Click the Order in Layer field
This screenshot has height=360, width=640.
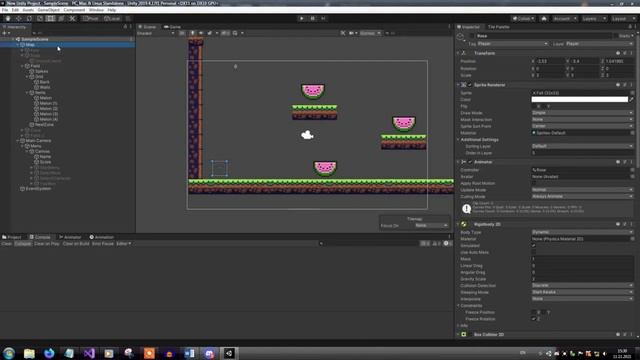click(582, 153)
